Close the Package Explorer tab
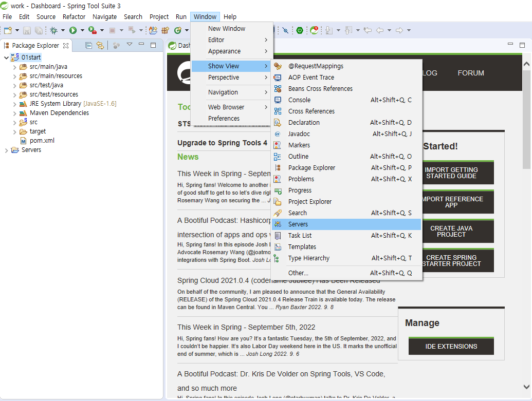532x401 pixels. (x=66, y=45)
